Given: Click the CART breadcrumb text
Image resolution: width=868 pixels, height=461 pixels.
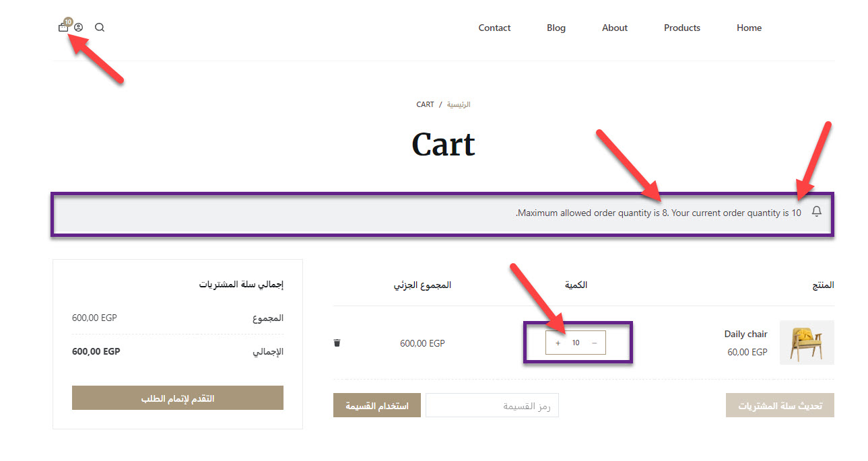Looking at the screenshot, I should tap(426, 104).
